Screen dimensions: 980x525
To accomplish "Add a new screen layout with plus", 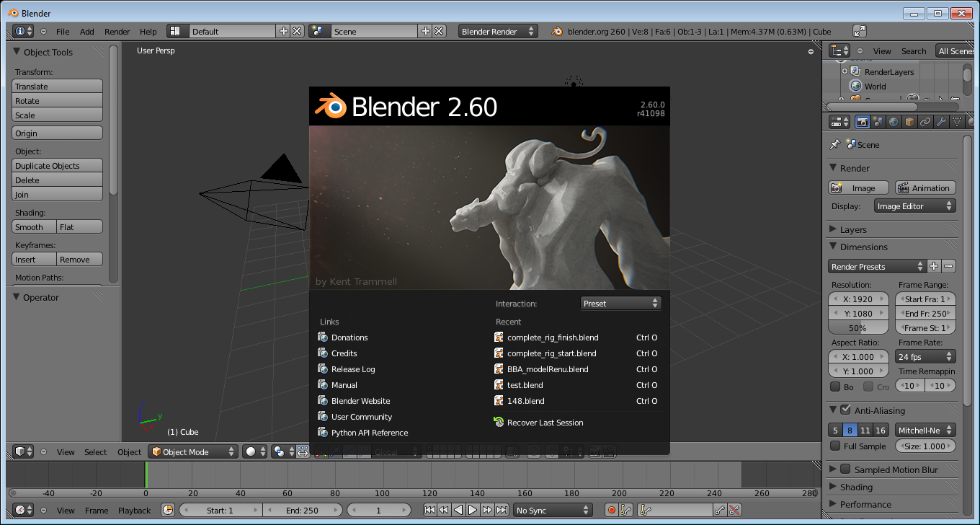I will 283,31.
